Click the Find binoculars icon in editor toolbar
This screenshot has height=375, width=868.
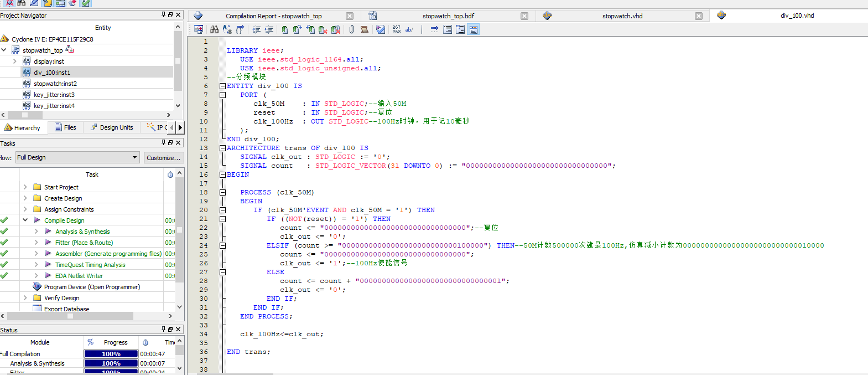[214, 29]
